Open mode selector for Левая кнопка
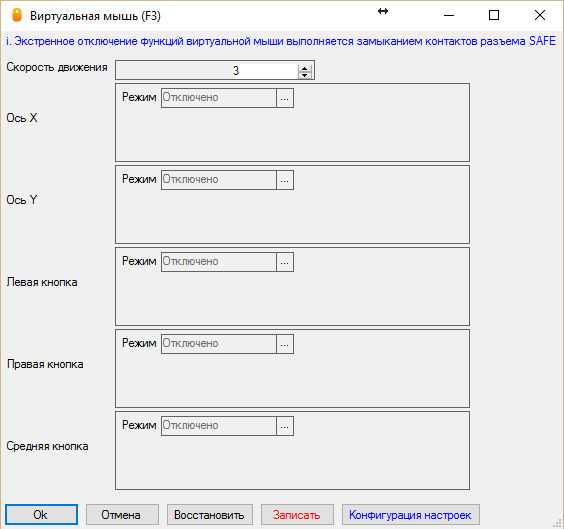Screen dimensions: 564x529 pyautogui.click(x=285, y=262)
